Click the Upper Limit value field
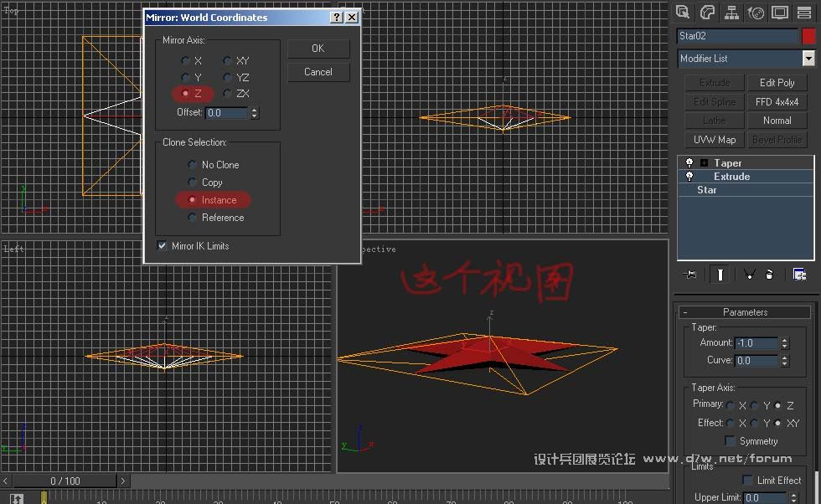The height and width of the screenshot is (504, 821). (x=766, y=497)
